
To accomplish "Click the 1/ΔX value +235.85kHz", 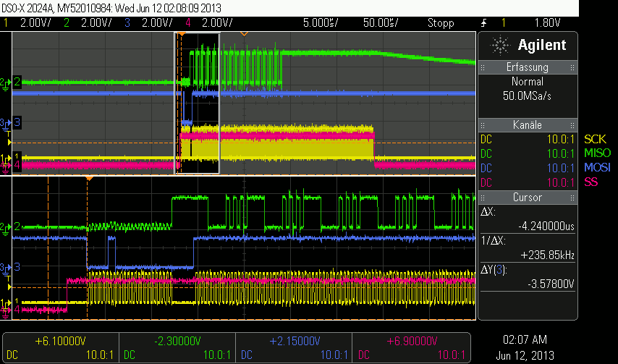I will (x=548, y=255).
